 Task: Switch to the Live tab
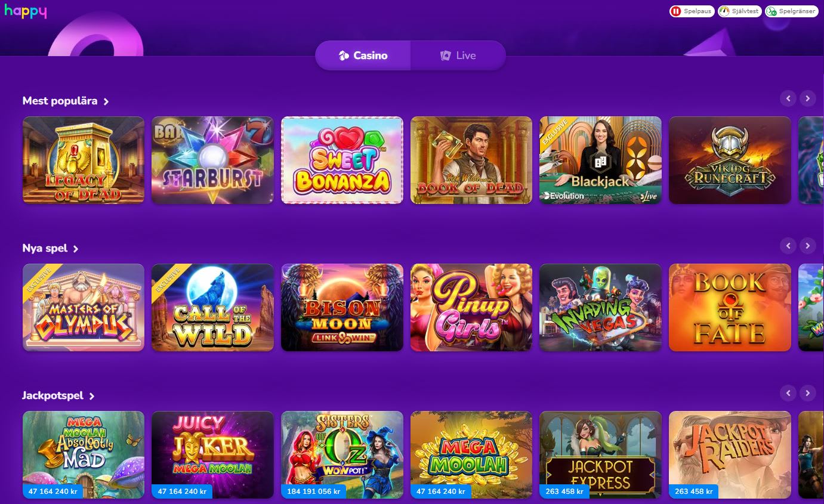[458, 55]
